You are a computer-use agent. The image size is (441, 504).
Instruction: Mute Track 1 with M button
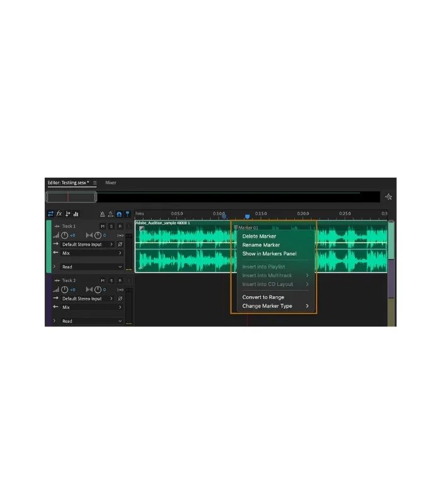coord(103,226)
